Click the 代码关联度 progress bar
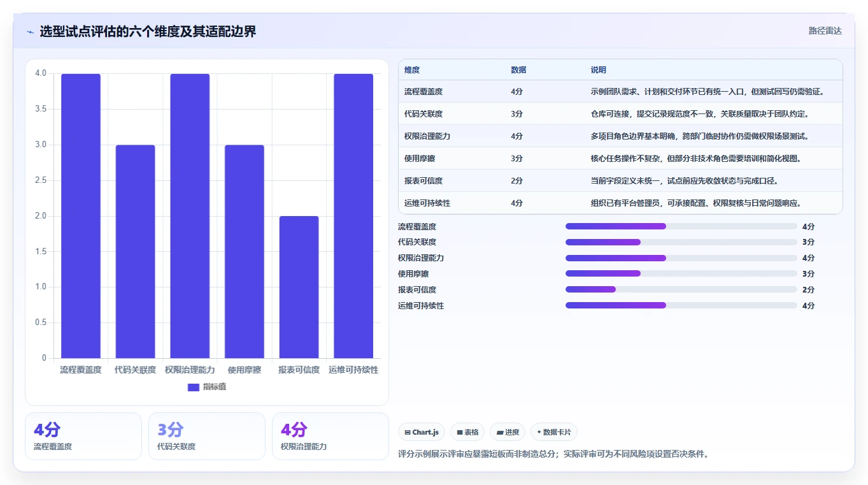 point(681,242)
